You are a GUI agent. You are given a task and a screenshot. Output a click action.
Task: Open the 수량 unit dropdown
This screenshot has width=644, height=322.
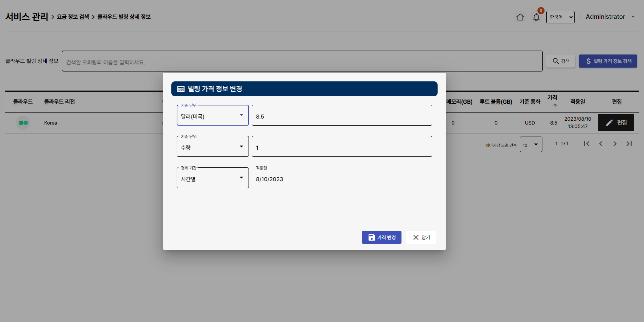coord(212,146)
